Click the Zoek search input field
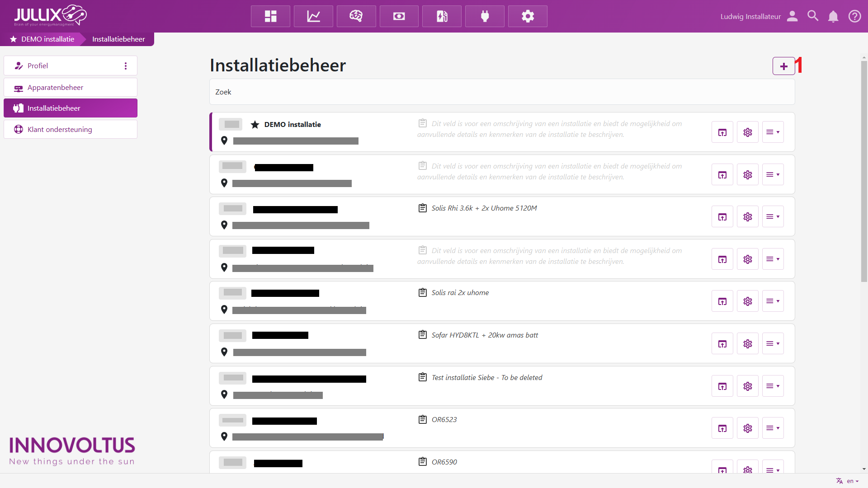This screenshot has height=488, width=868. pyautogui.click(x=502, y=92)
